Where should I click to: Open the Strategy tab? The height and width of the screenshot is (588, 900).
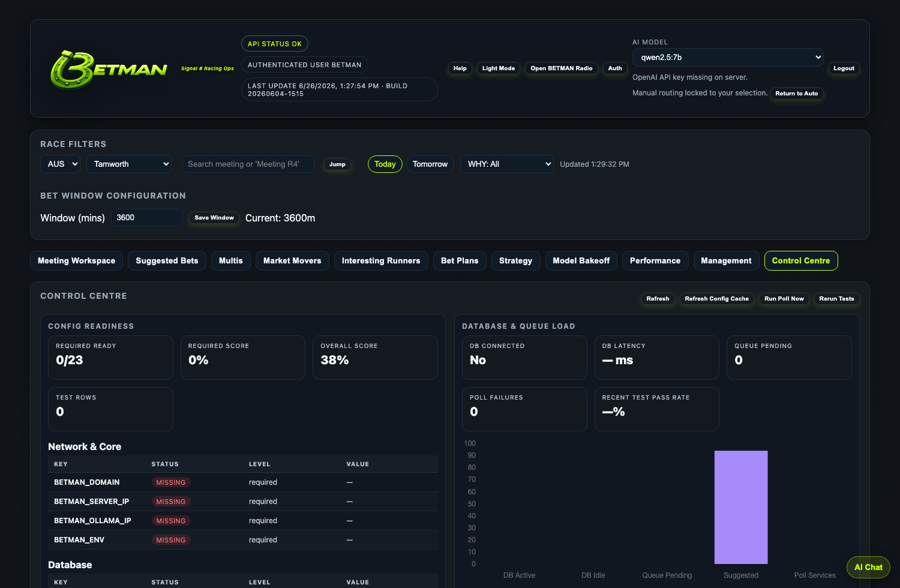click(516, 260)
